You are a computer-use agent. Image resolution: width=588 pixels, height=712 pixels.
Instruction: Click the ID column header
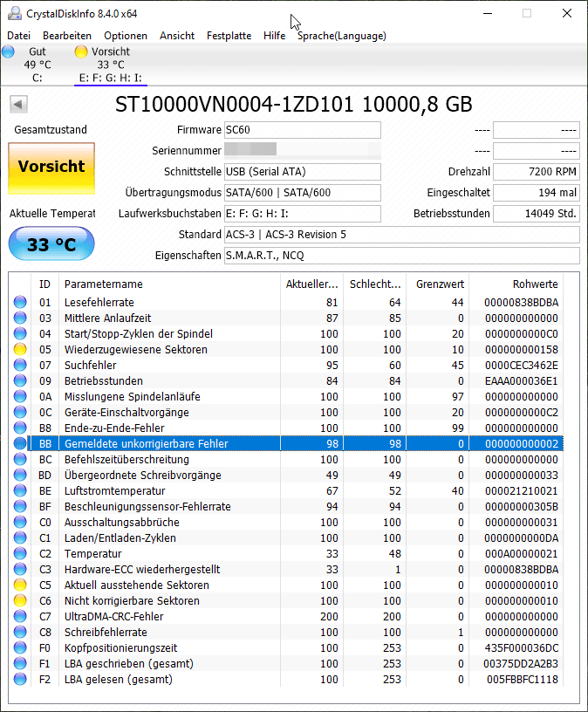click(x=44, y=284)
